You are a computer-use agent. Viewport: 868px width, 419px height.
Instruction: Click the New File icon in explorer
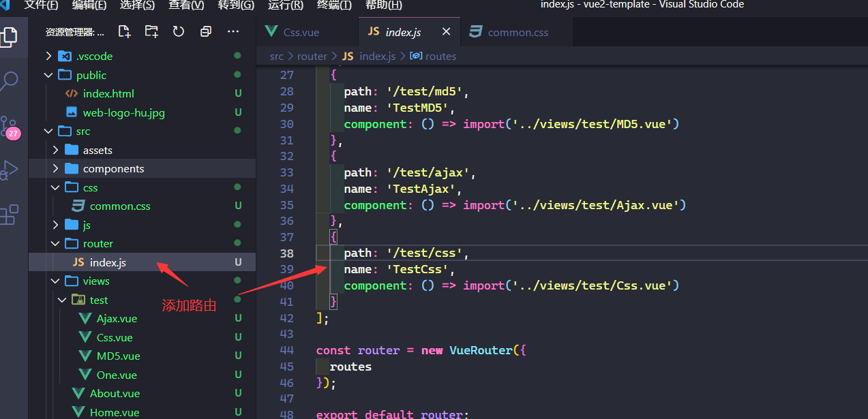124,31
